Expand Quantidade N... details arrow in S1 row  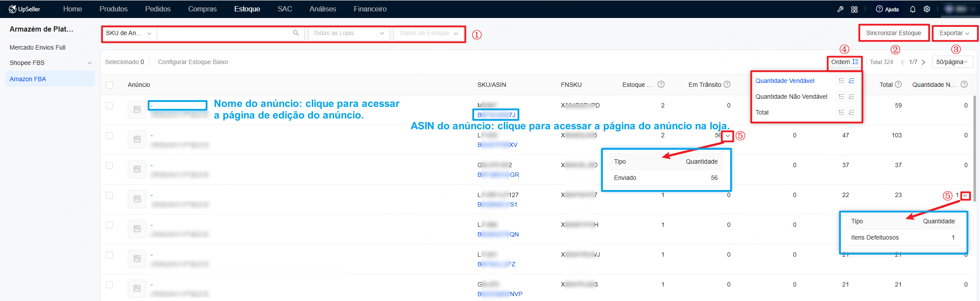tap(965, 196)
